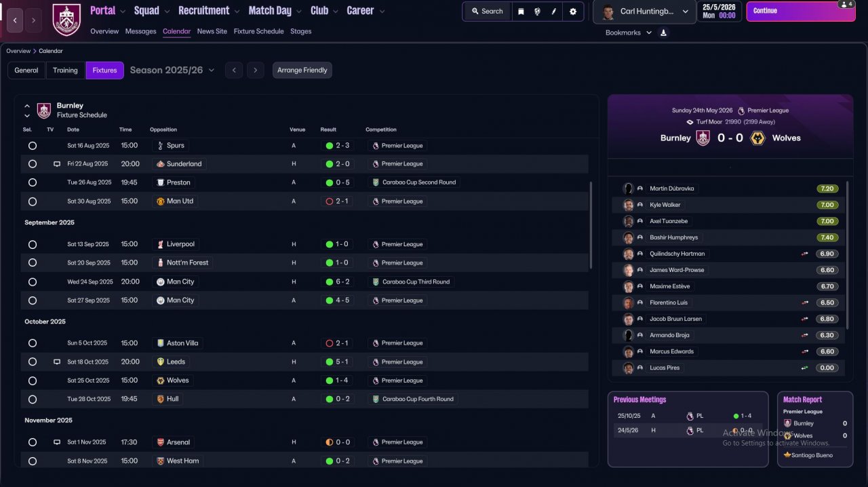
Task: Switch to the General calendar tab
Action: point(26,71)
